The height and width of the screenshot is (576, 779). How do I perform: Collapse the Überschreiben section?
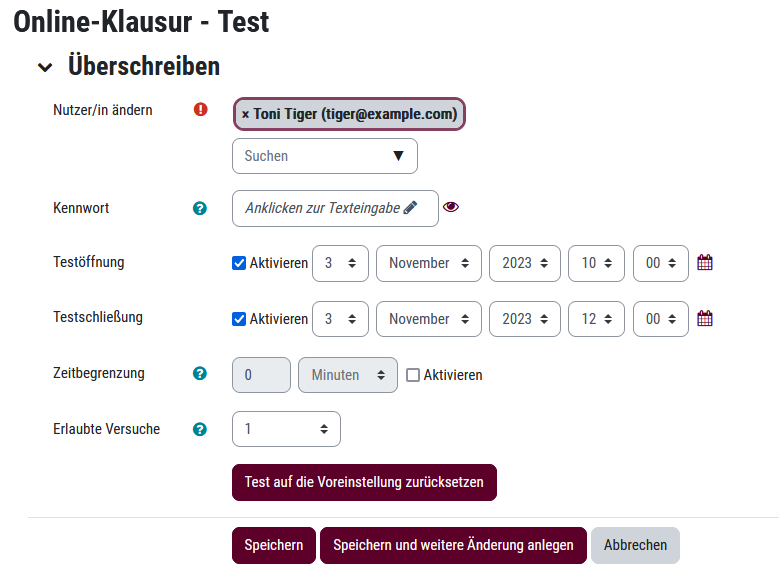45,67
